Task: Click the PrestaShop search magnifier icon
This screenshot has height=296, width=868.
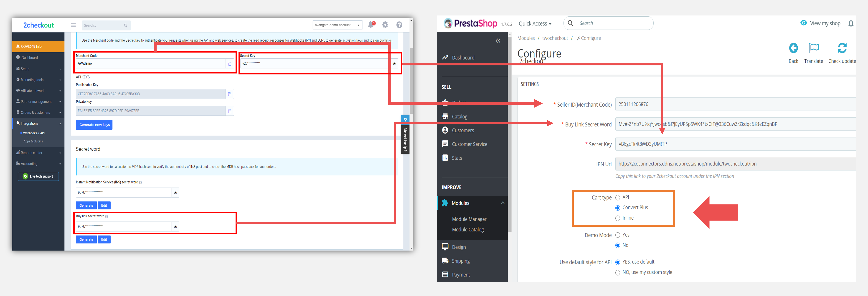Action: [571, 23]
